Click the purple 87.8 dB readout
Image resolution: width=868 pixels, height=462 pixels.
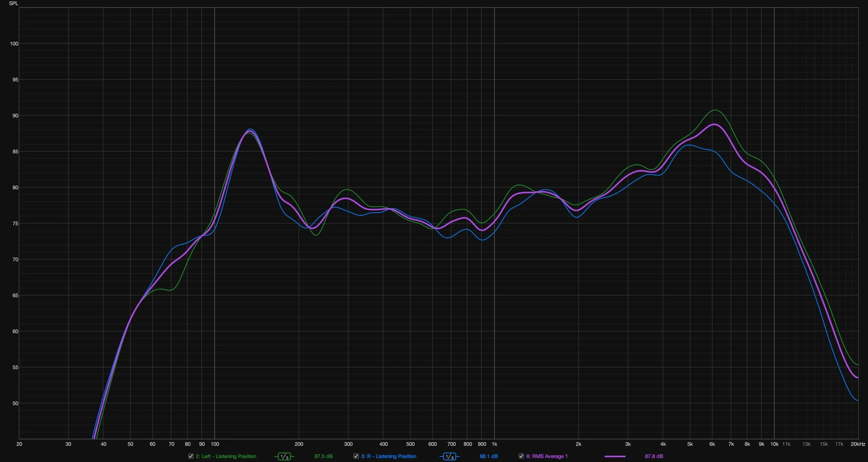click(x=654, y=456)
